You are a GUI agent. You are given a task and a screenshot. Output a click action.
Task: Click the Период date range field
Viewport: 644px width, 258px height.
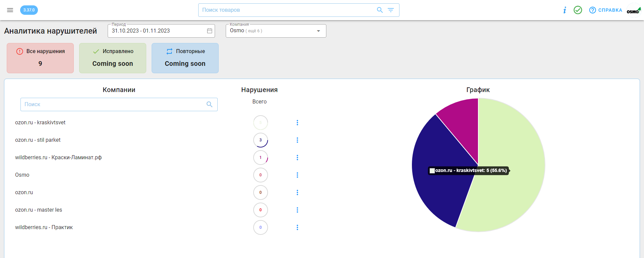pyautogui.click(x=161, y=31)
